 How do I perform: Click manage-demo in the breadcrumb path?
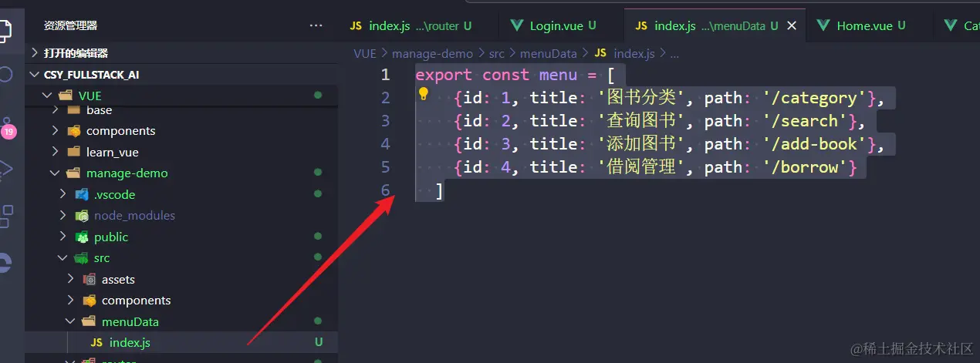[x=433, y=53]
